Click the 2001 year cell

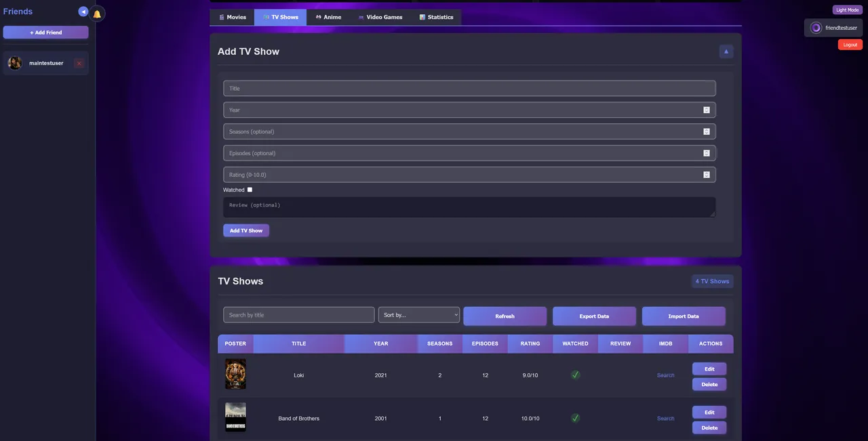coord(381,419)
